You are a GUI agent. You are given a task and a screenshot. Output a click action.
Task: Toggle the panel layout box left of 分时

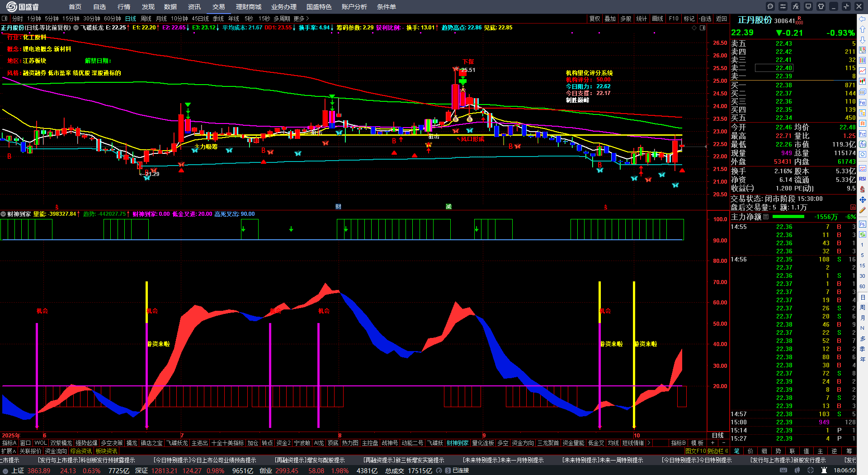pos(5,19)
